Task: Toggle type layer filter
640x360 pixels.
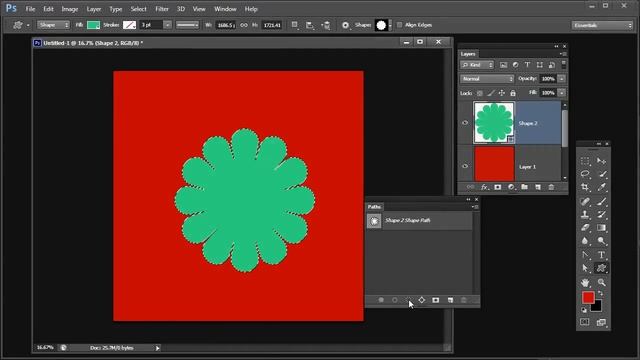Action: point(527,65)
